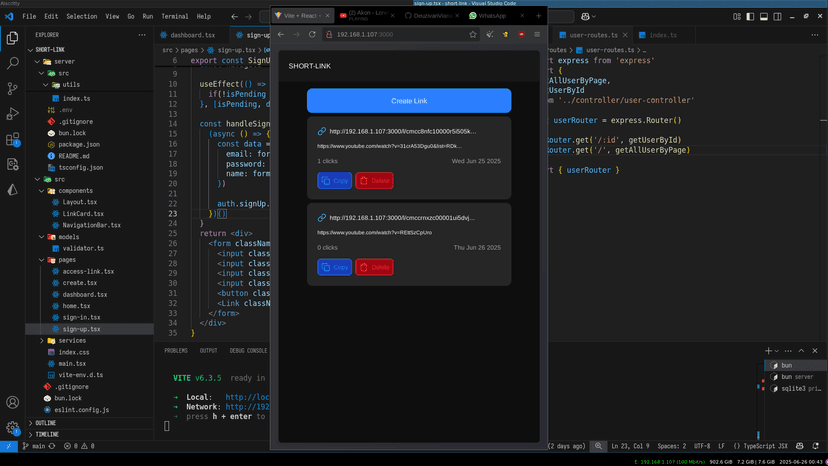Viewport: 828px width, 466px height.
Task: Open the Terminal menu
Action: [174, 16]
